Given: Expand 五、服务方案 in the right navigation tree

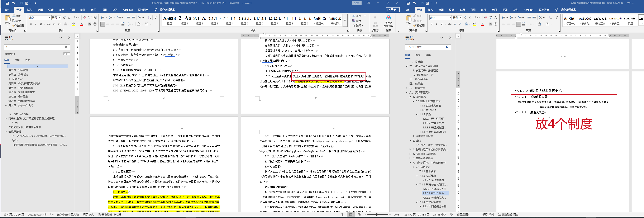Looking at the screenshot, I should point(407,88).
